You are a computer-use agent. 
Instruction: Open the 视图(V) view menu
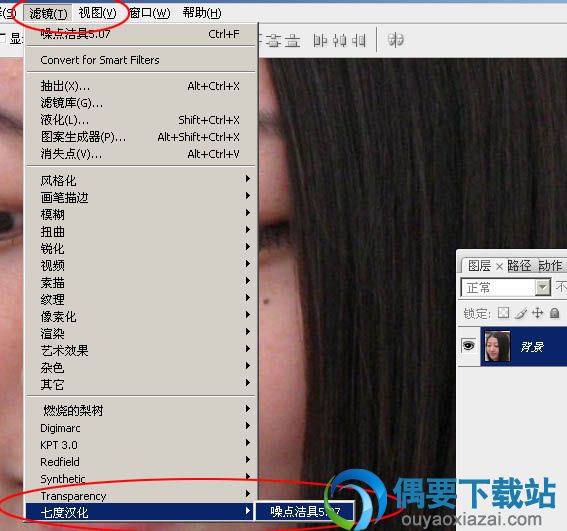97,13
